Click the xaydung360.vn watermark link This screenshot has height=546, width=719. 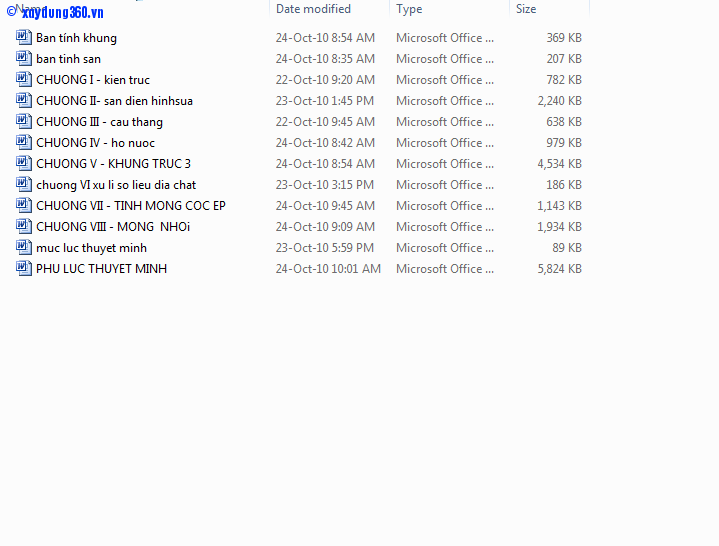[61, 13]
